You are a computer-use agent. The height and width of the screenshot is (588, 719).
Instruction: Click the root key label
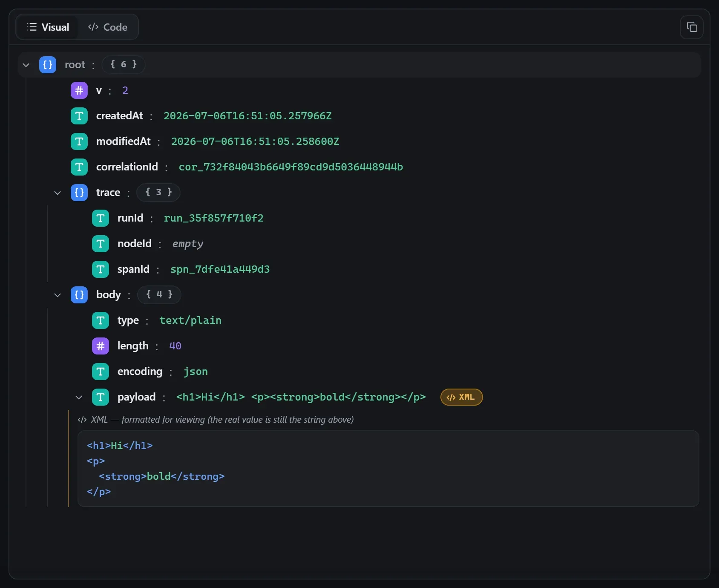pos(75,65)
